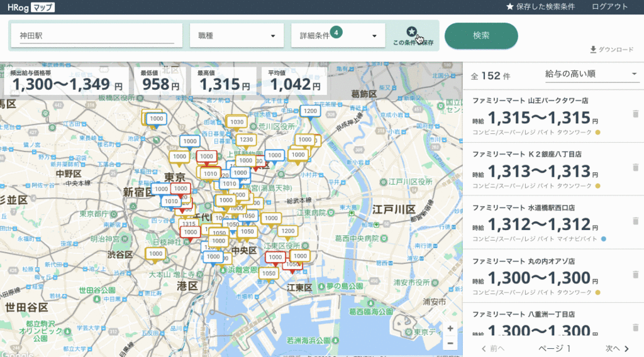Viewport: 644px width, 357px height.
Task: Open ファミリーマート K2銀座八丁目店 listing
Action: click(553, 170)
